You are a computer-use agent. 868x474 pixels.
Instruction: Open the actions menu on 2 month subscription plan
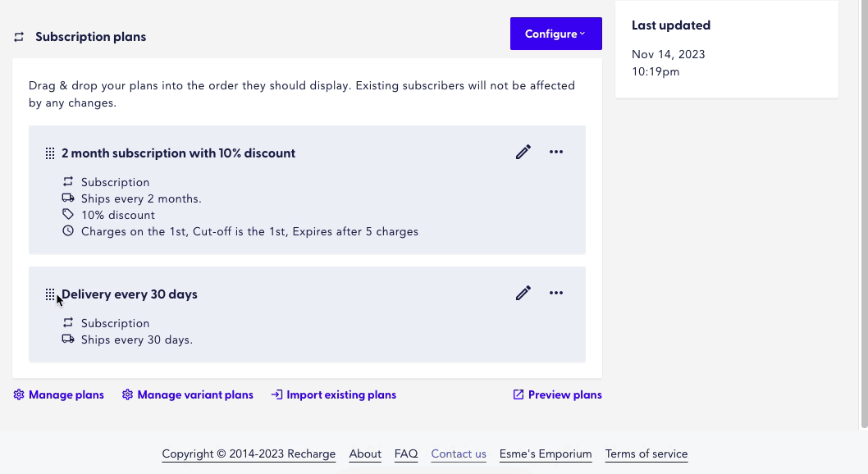click(x=556, y=152)
